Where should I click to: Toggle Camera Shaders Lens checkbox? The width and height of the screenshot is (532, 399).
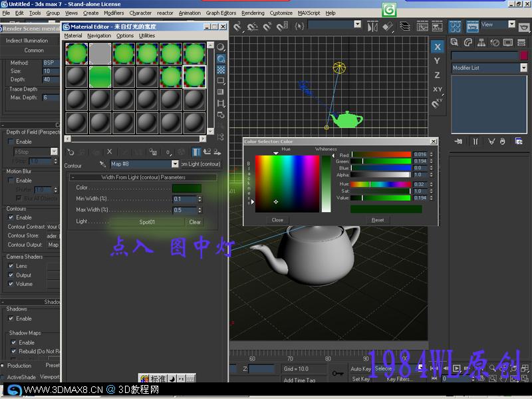pyautogui.click(x=11, y=265)
